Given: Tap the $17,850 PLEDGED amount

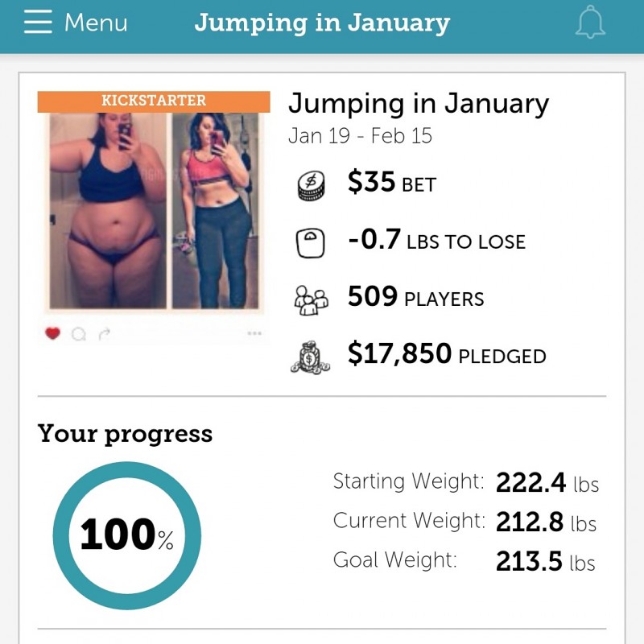Looking at the screenshot, I should (447, 355).
